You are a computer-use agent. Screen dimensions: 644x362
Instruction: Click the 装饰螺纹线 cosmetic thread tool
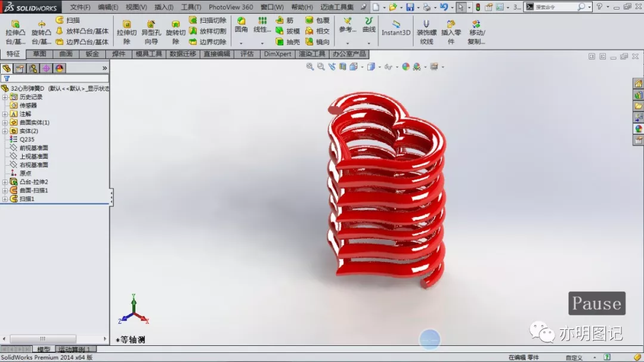(x=426, y=32)
